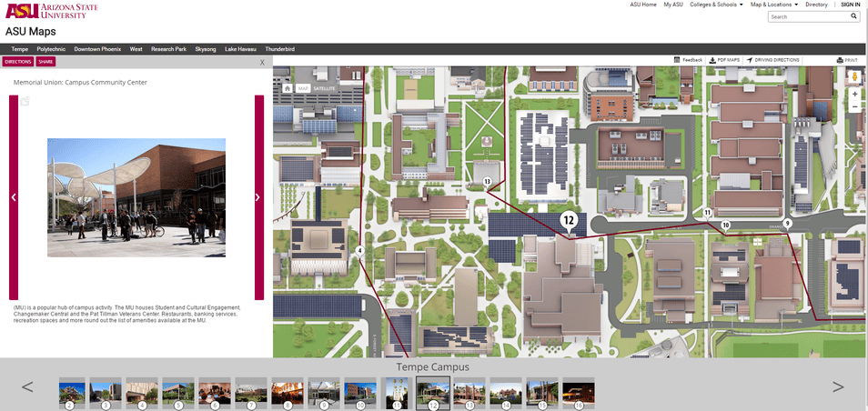Image resolution: width=868 pixels, height=411 pixels.
Task: Click the Print printer icon
Action: pyautogui.click(x=840, y=60)
